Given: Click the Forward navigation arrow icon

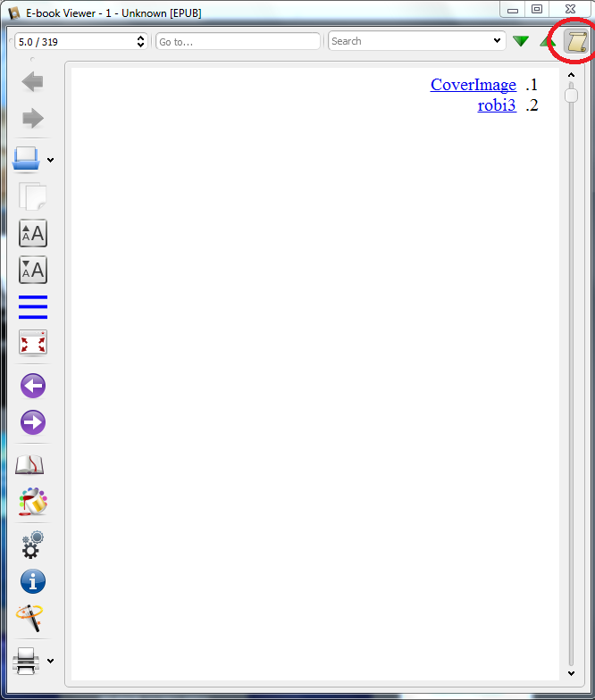Looking at the screenshot, I should click(x=32, y=118).
